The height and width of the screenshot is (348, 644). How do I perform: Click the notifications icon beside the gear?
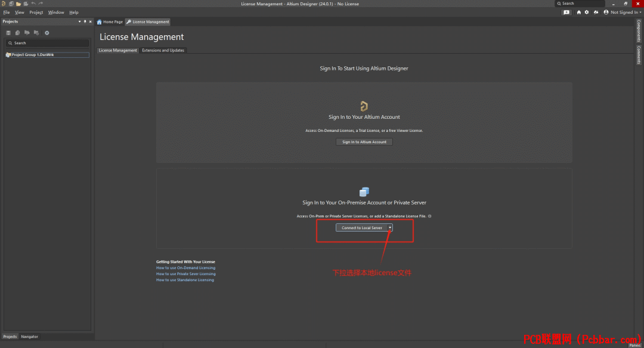click(x=596, y=13)
